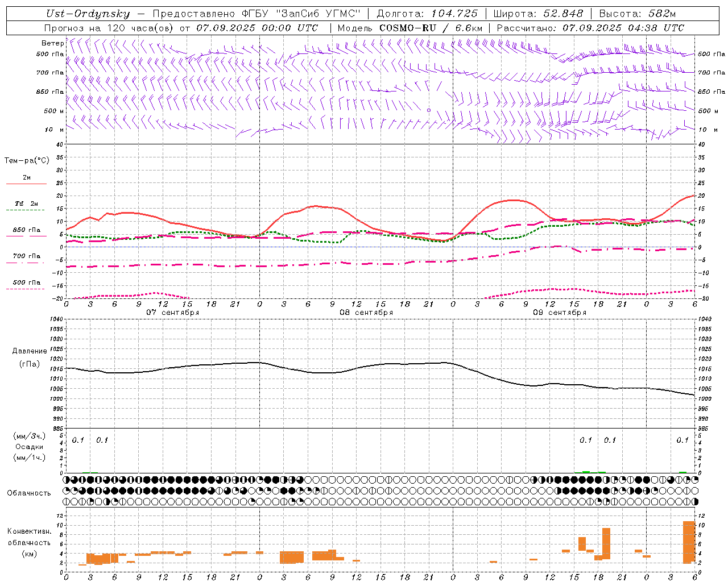This screenshot has height=582, width=728.
Task: Click the Модель COSMO-RU / 6.6км label
Action: point(409,28)
